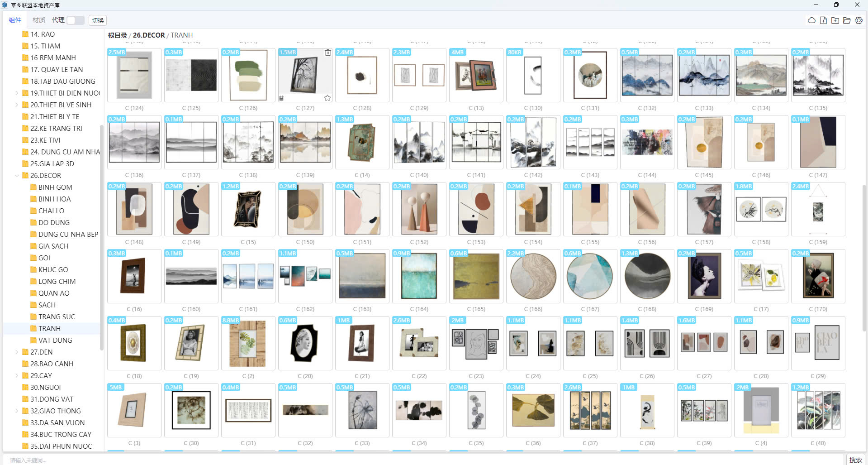This screenshot has width=868, height=465.
Task: Expand the 27.DEN folder node
Action: tap(17, 352)
